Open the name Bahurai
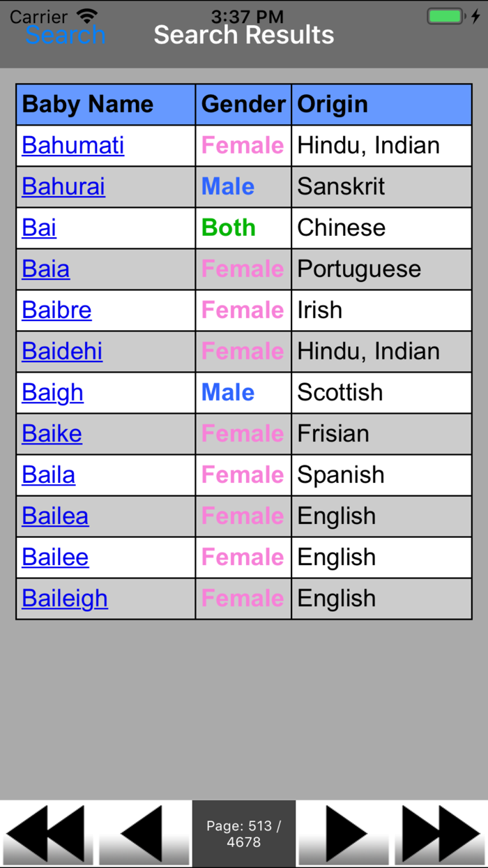This screenshot has width=488, height=868. [63, 186]
